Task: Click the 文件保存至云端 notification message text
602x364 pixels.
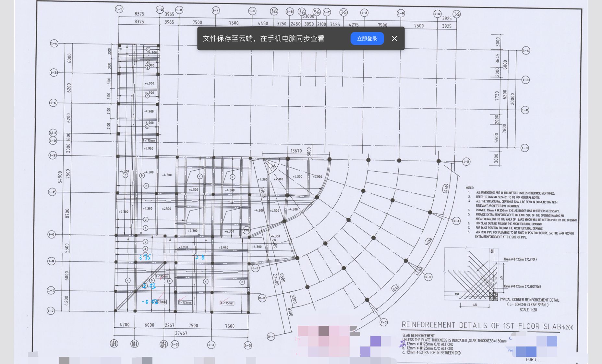Action: coord(263,39)
